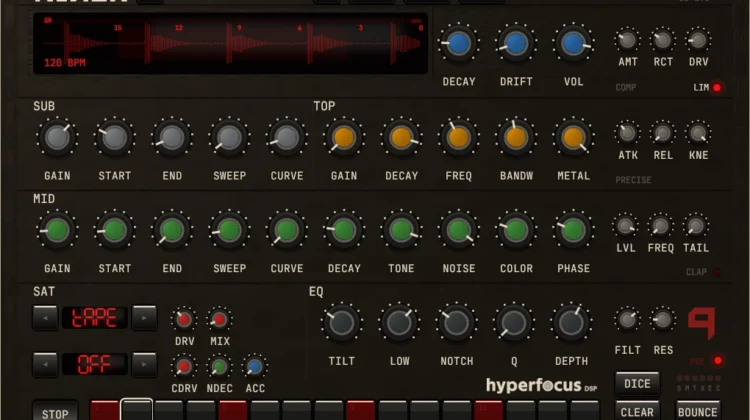The width and height of the screenshot is (750, 420).
Task: Click the orange TOP GAIN knob
Action: [x=344, y=137]
